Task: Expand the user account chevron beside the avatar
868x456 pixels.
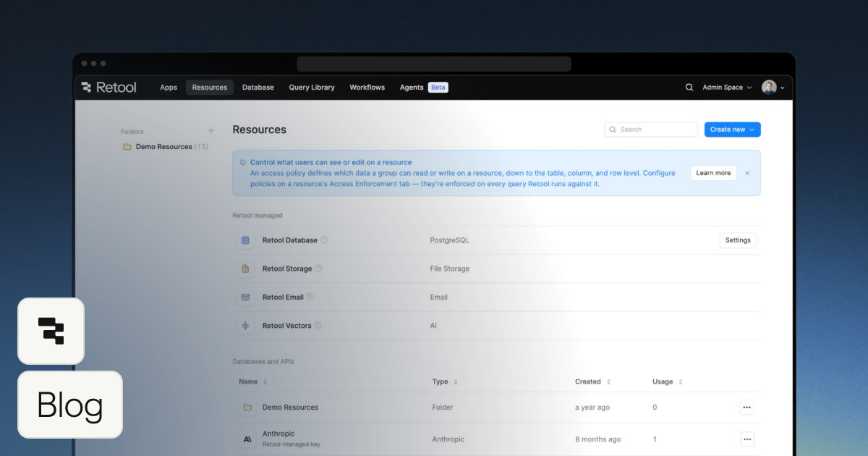Action: (783, 88)
